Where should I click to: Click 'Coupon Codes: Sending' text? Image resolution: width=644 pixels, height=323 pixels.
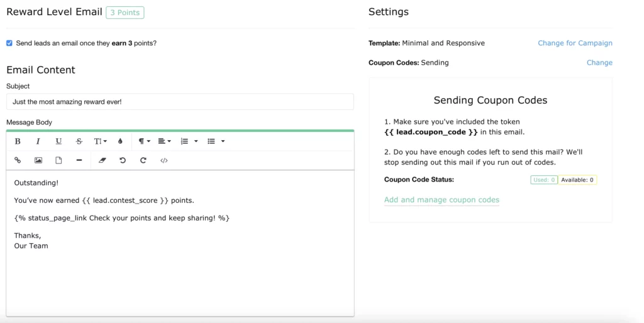pos(408,63)
